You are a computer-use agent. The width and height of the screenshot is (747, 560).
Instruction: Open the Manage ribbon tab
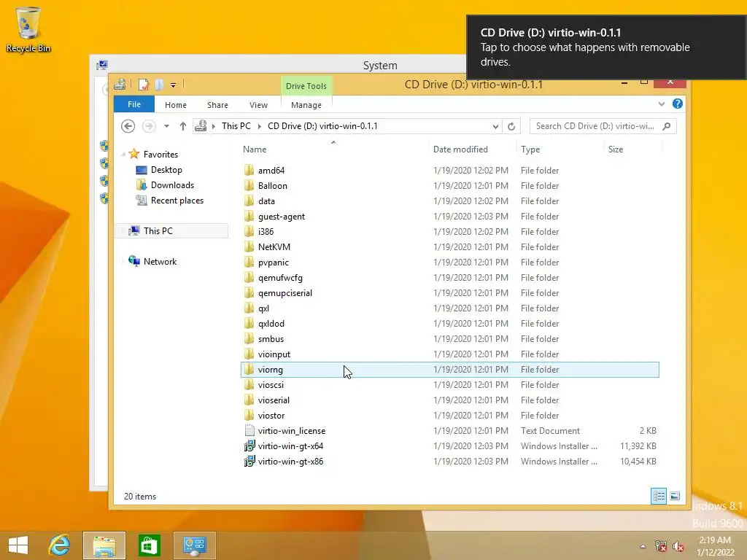[x=306, y=105]
